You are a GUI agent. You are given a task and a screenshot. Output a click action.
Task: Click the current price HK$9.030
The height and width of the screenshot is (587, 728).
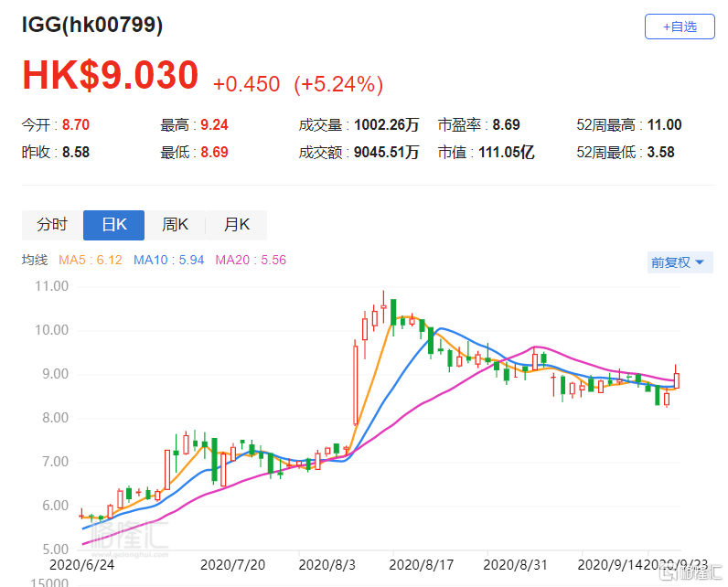[111, 75]
